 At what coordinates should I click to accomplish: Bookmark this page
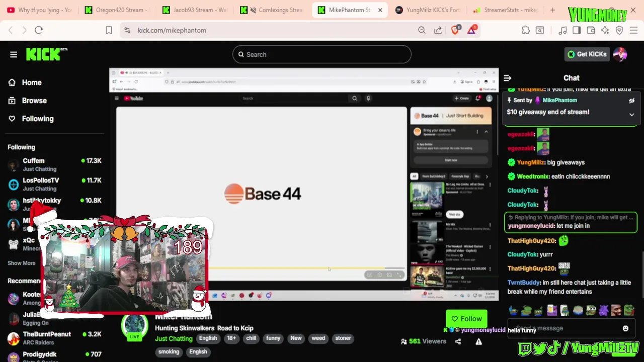(109, 30)
